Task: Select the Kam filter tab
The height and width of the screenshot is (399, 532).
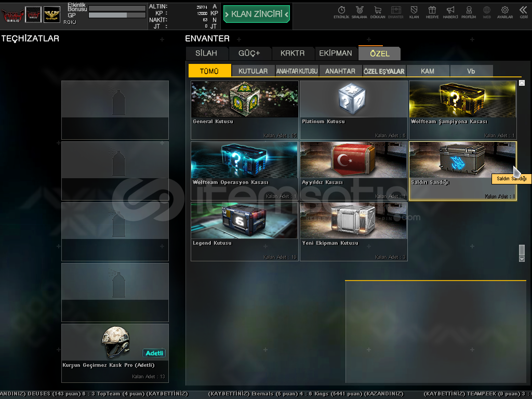Action: click(428, 71)
